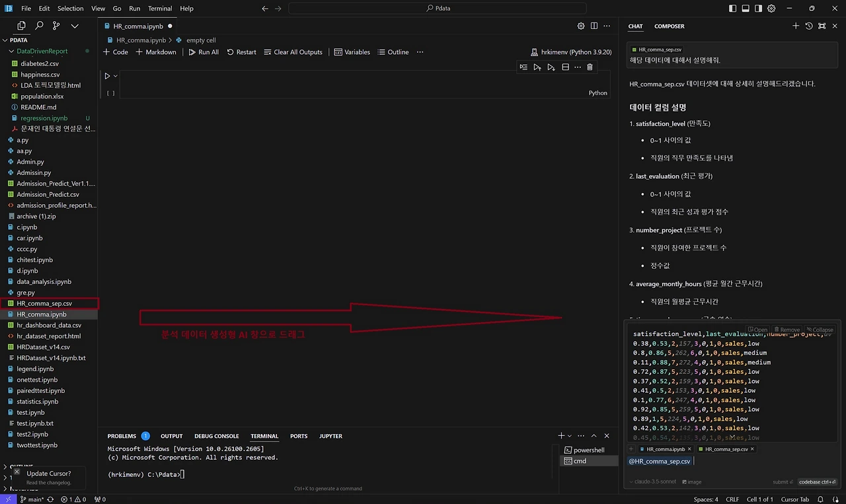Run the empty notebook cell

click(108, 76)
